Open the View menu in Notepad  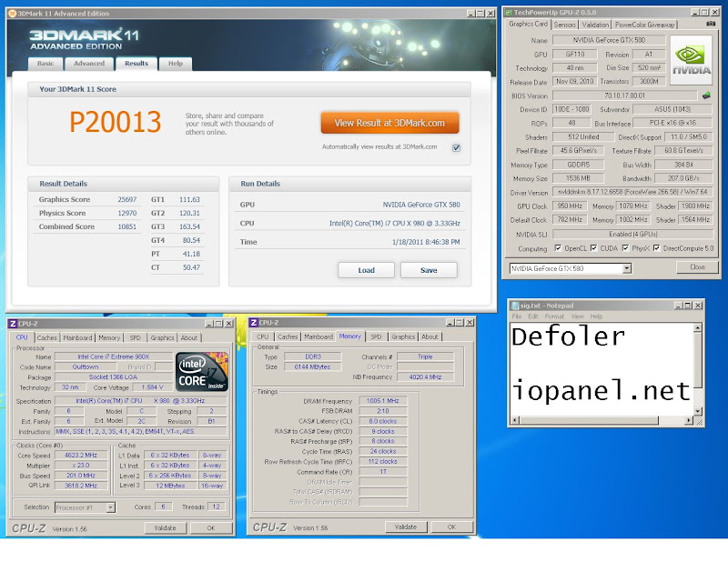click(x=577, y=316)
